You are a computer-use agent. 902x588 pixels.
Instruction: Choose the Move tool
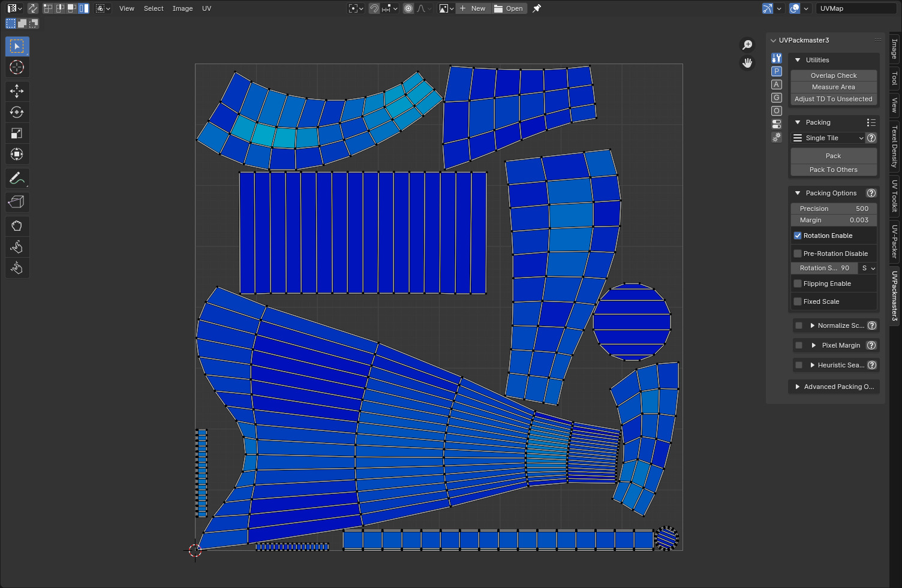(x=17, y=91)
